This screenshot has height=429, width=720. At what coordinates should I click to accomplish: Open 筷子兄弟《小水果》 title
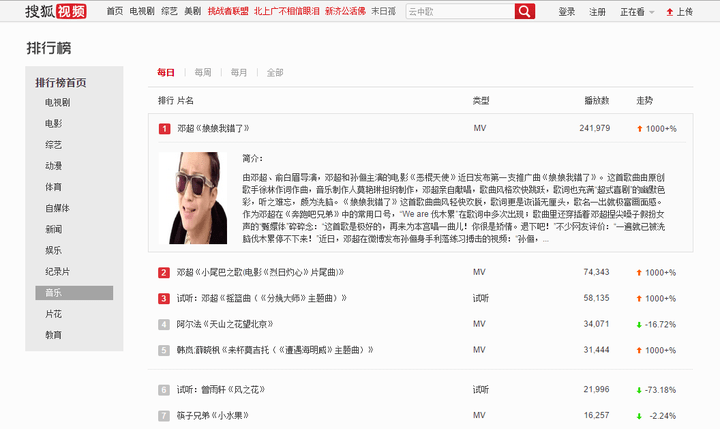click(213, 416)
